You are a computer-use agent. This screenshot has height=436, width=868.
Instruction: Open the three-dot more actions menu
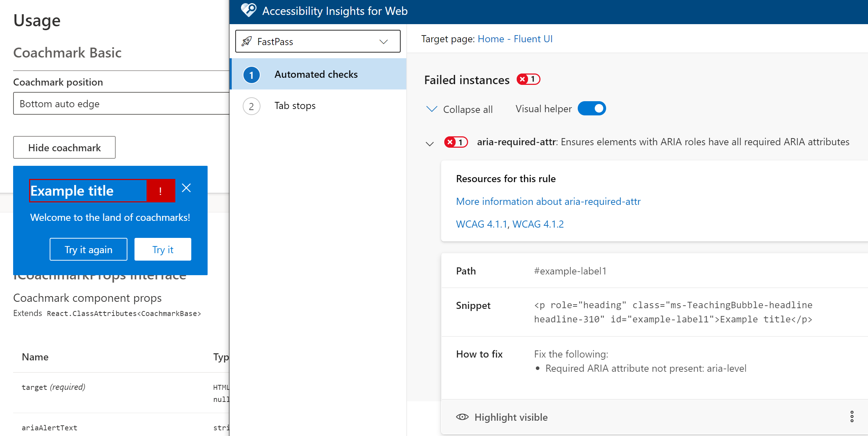click(x=852, y=416)
